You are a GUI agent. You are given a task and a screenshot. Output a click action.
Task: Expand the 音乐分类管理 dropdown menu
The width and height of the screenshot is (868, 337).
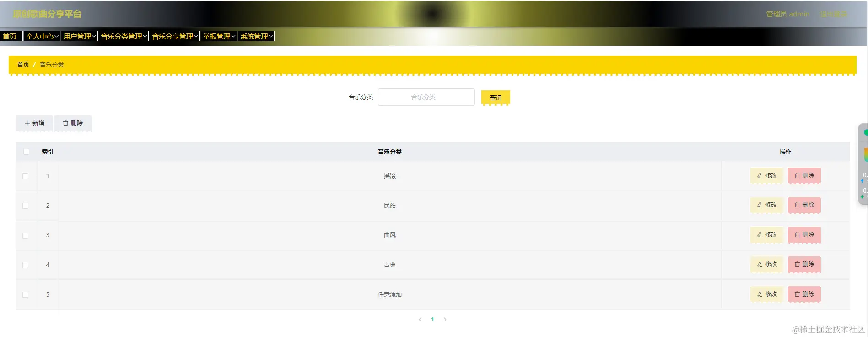124,36
